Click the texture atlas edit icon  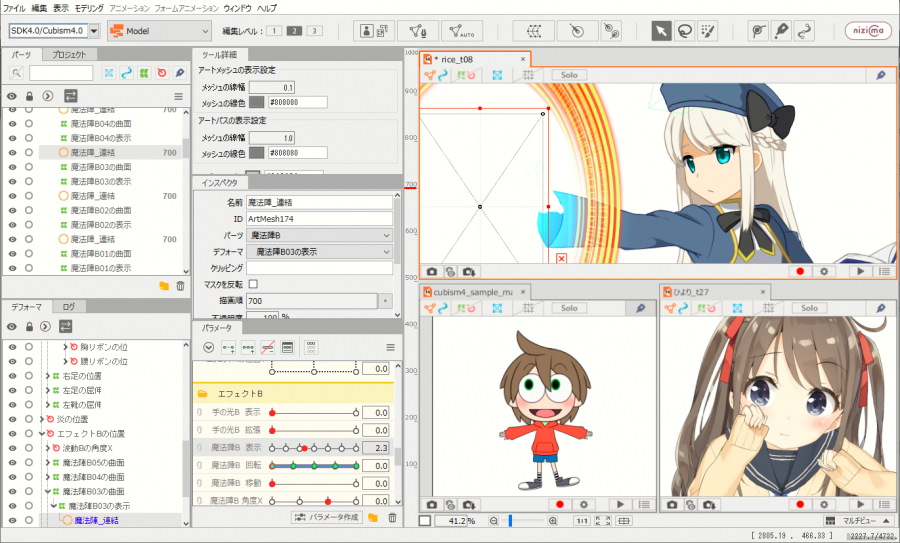coord(374,30)
